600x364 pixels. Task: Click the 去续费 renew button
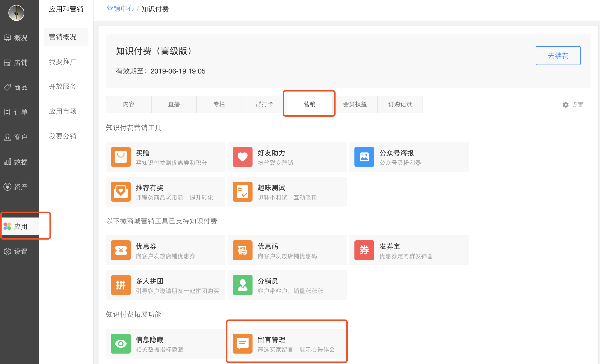[558, 56]
